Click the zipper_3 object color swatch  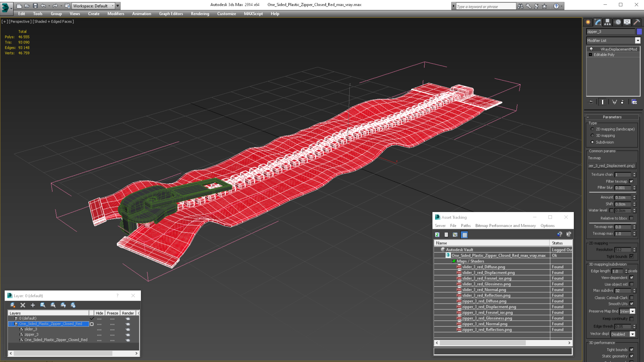[x=640, y=32]
